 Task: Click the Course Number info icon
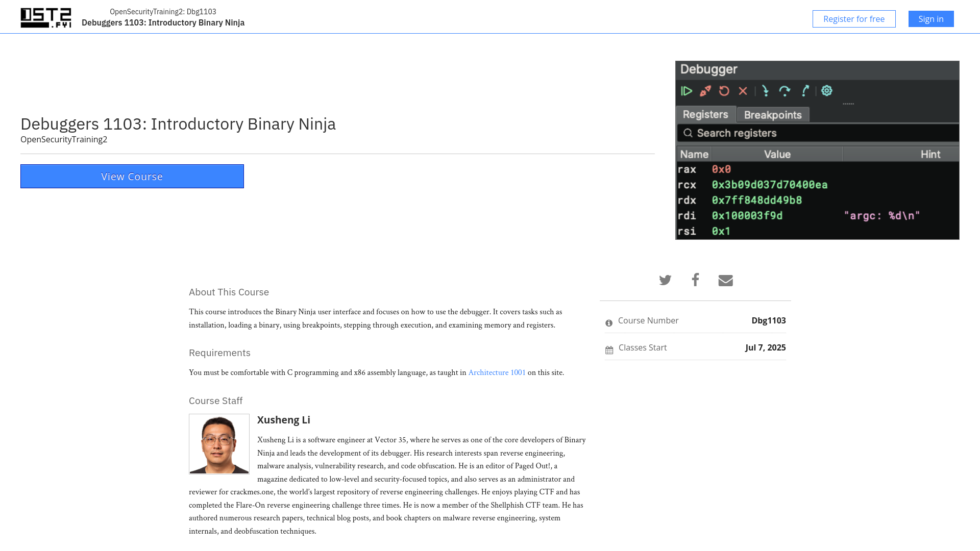click(609, 323)
